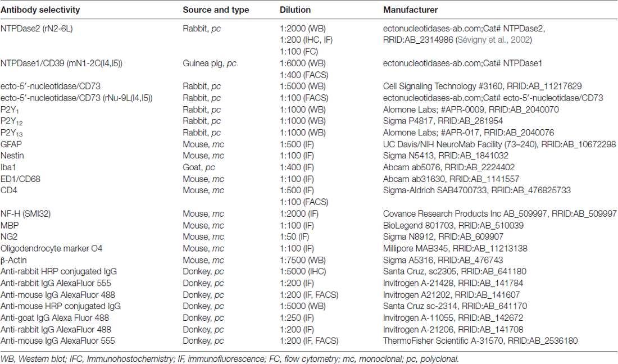Viewport: 618px width, 364px height.
Task: Click 'Anti-goat IgG Alexa Fluor 488' row label
Action: [55, 318]
